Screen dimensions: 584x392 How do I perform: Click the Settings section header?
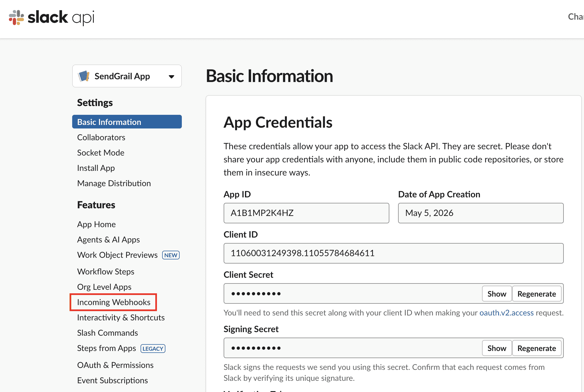tap(95, 103)
